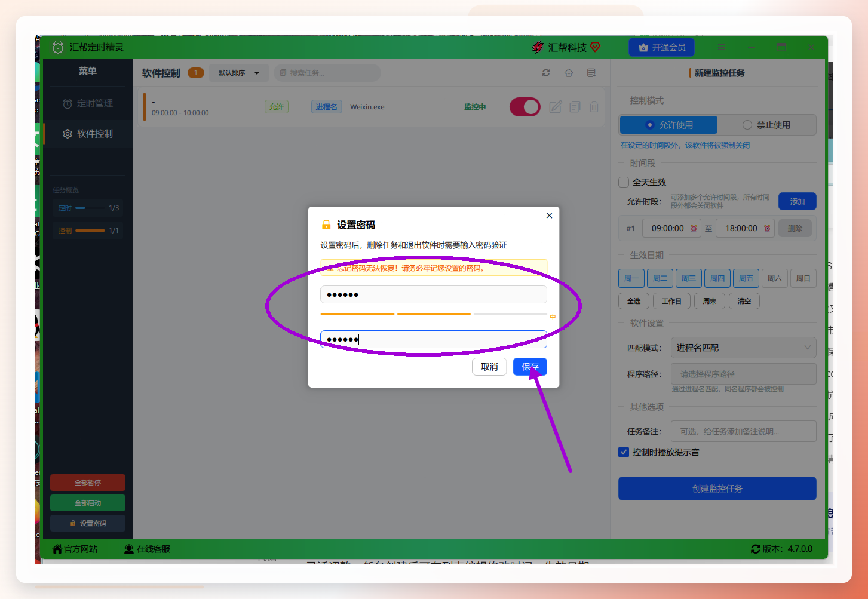Image resolution: width=868 pixels, height=599 pixels.
Task: Toggle the 周六 day button
Action: tap(775, 278)
